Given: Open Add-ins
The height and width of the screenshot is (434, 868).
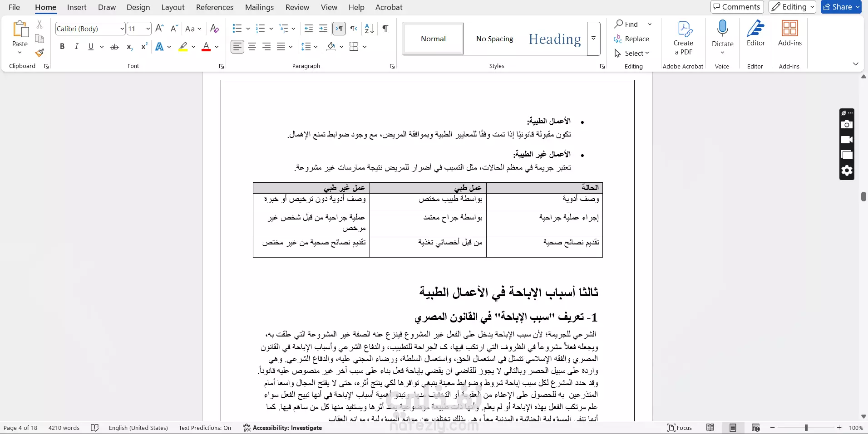Looking at the screenshot, I should click(x=790, y=33).
